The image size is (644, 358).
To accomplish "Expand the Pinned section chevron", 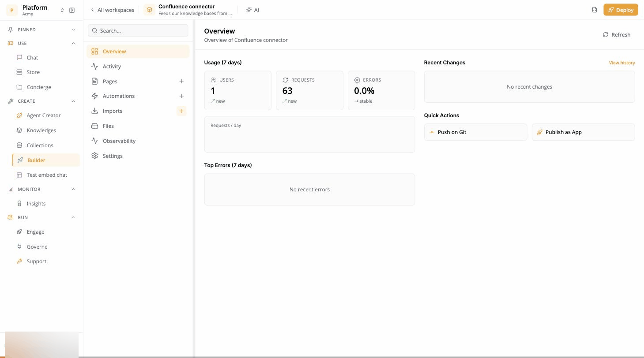I will 73,30.
